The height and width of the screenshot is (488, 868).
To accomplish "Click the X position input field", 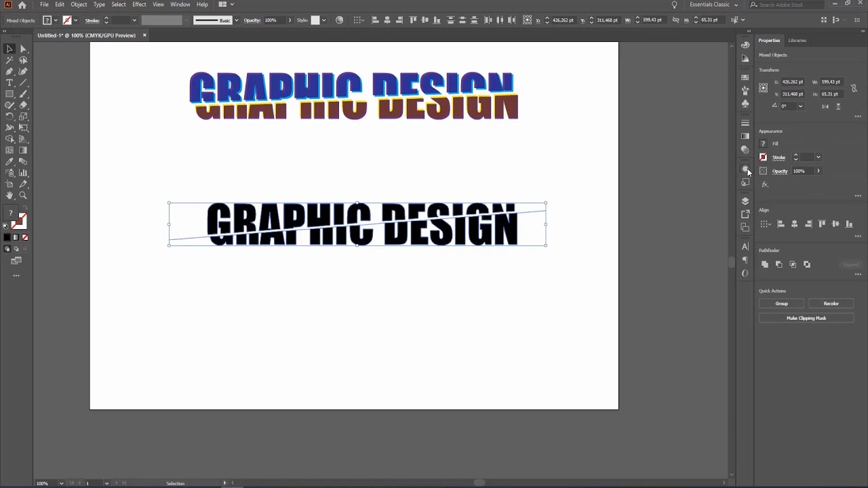I will [x=791, y=82].
